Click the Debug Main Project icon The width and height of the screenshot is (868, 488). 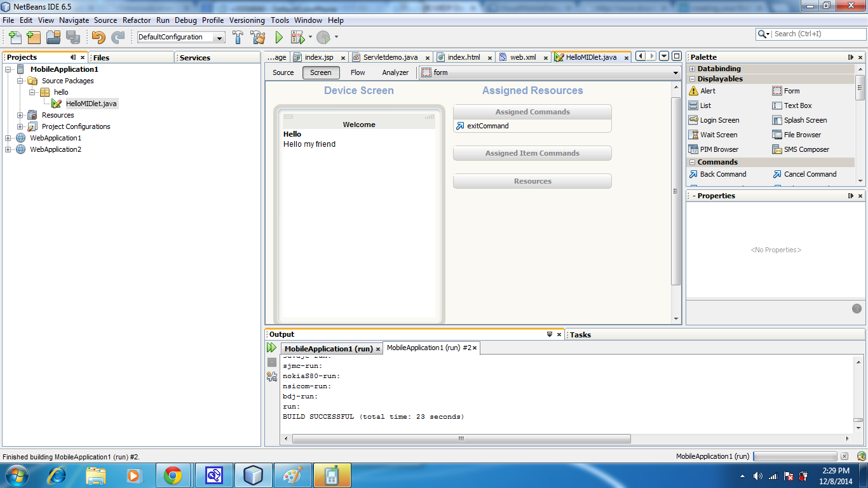click(297, 37)
